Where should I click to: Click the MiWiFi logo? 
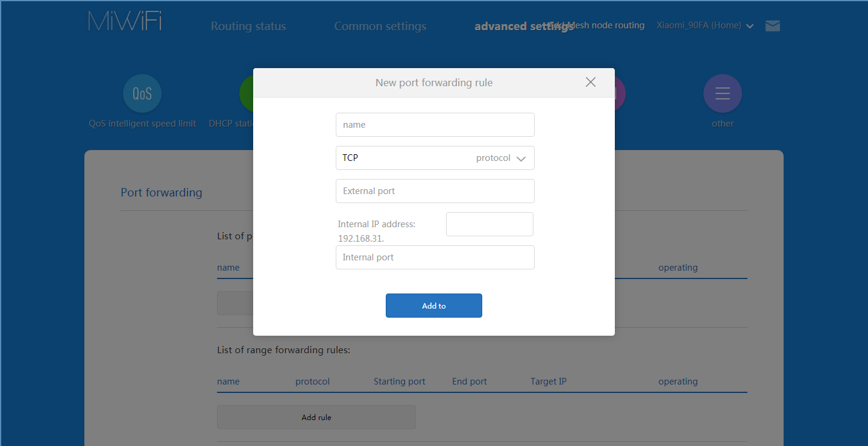point(125,21)
